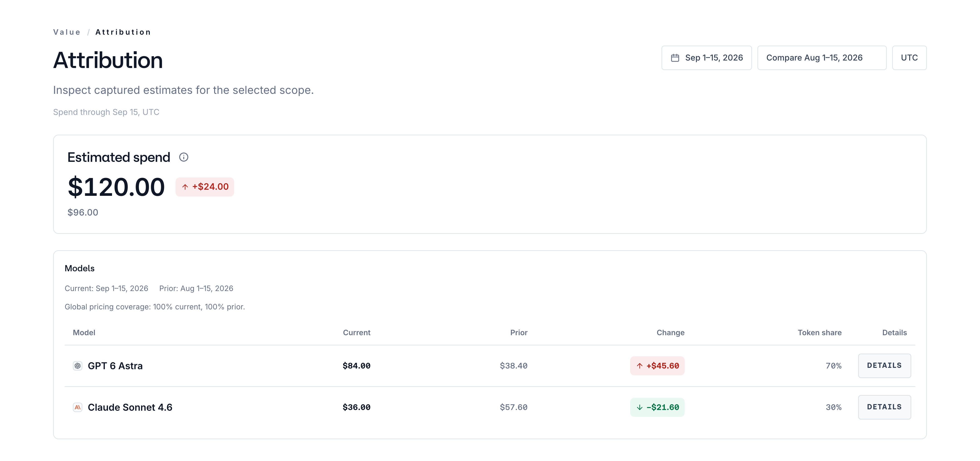Click the $36.00 current spend value

click(356, 408)
